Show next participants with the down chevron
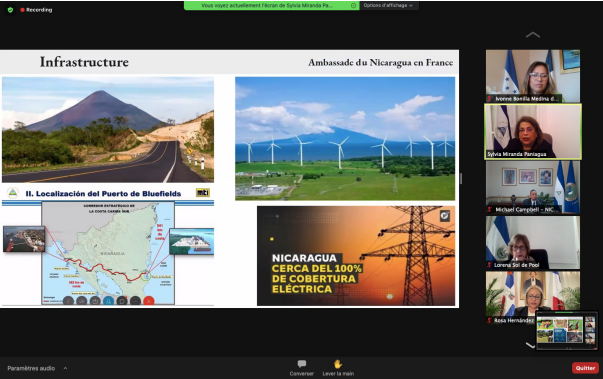 530,345
